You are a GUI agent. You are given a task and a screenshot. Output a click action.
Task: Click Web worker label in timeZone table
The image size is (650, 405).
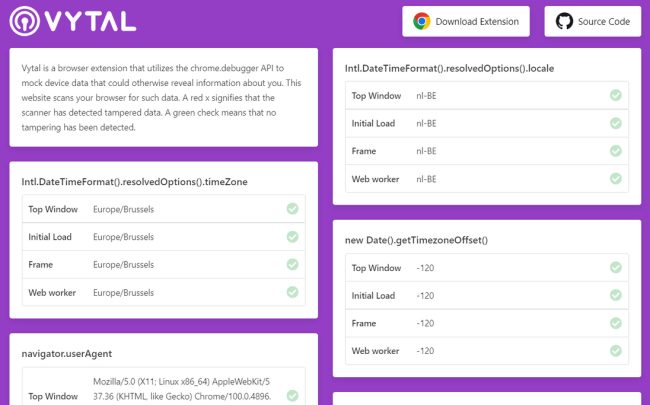tap(52, 293)
